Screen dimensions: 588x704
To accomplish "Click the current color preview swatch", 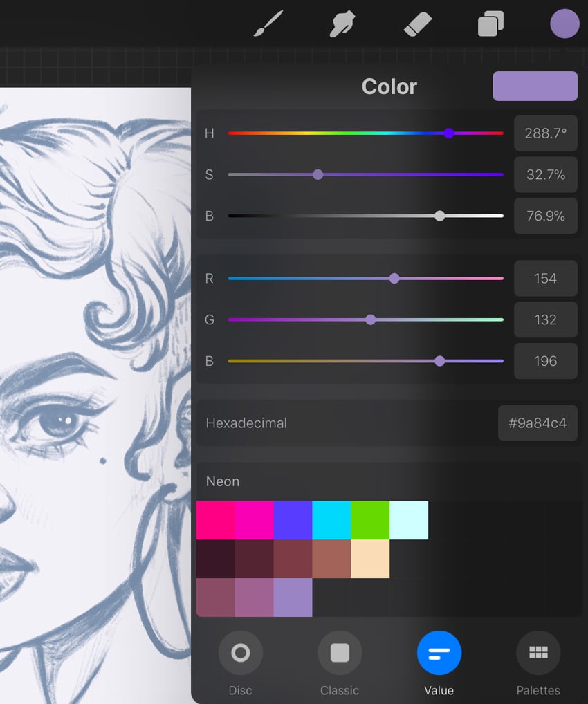I will pos(535,86).
